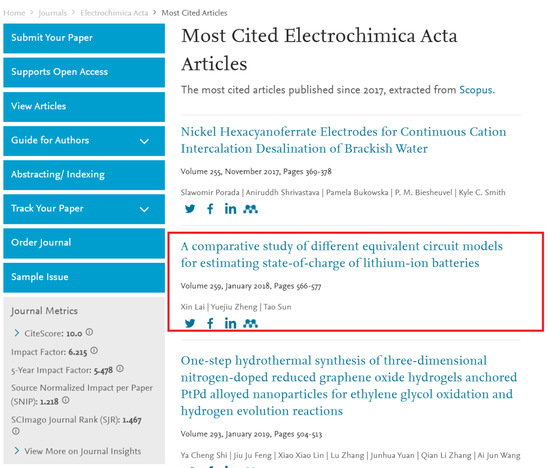549x468 pixels.
Task: Expand the CiteScore metric chevron
Action: tap(16, 333)
